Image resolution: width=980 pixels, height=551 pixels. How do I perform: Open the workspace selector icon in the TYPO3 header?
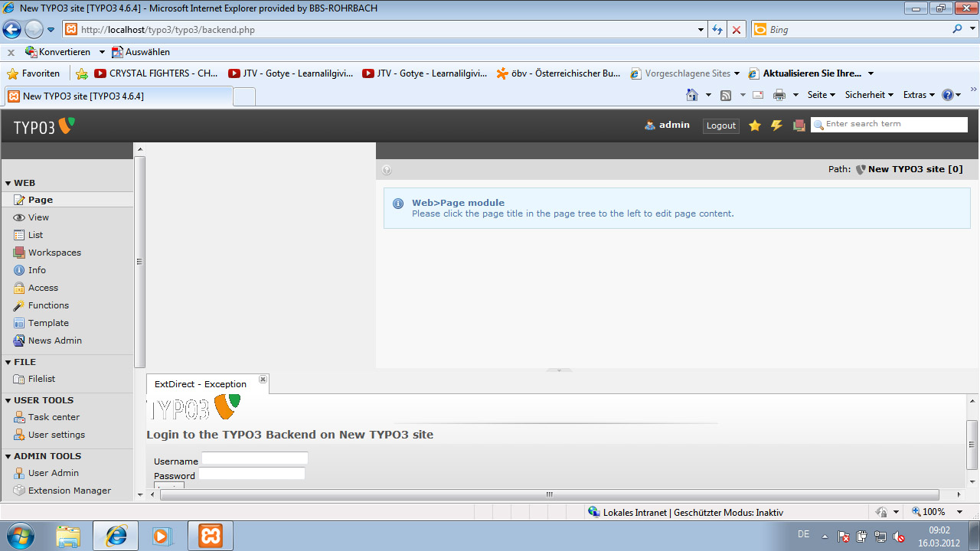(x=799, y=126)
